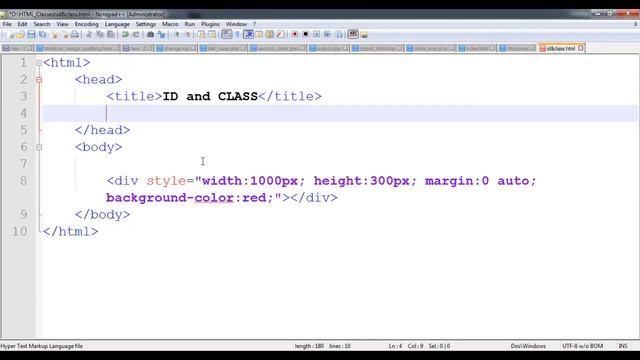640x360 pixels.
Task: Click the Close document toolbar icon
Action: 55,35
